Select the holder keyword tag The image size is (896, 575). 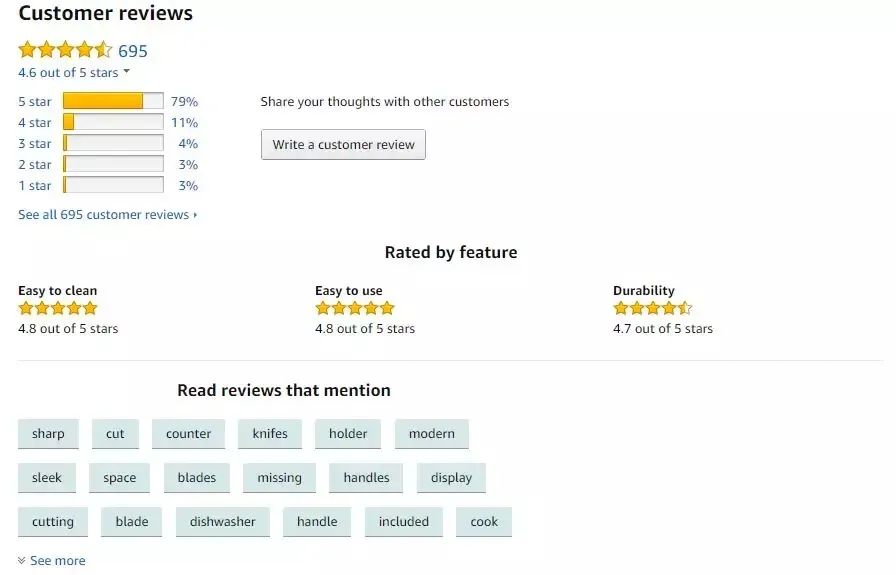click(348, 434)
